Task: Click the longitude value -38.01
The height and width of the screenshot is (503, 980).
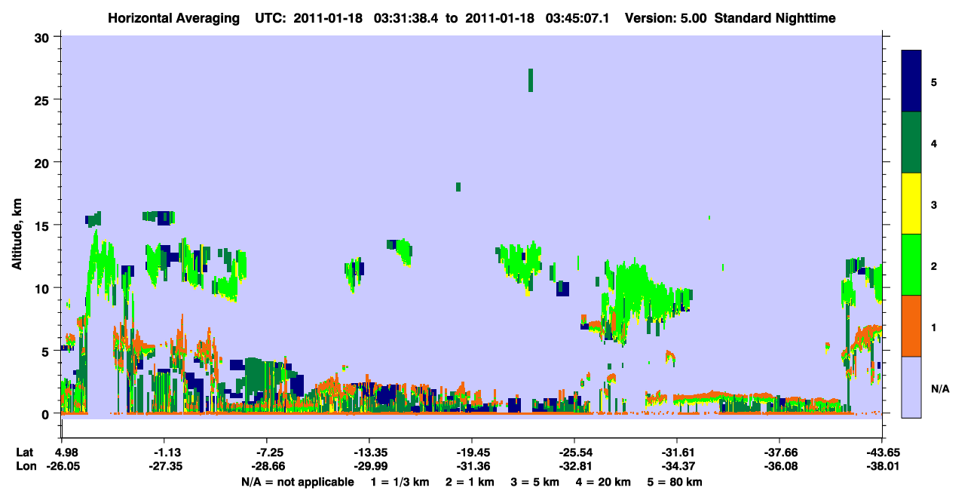Action: click(x=880, y=467)
